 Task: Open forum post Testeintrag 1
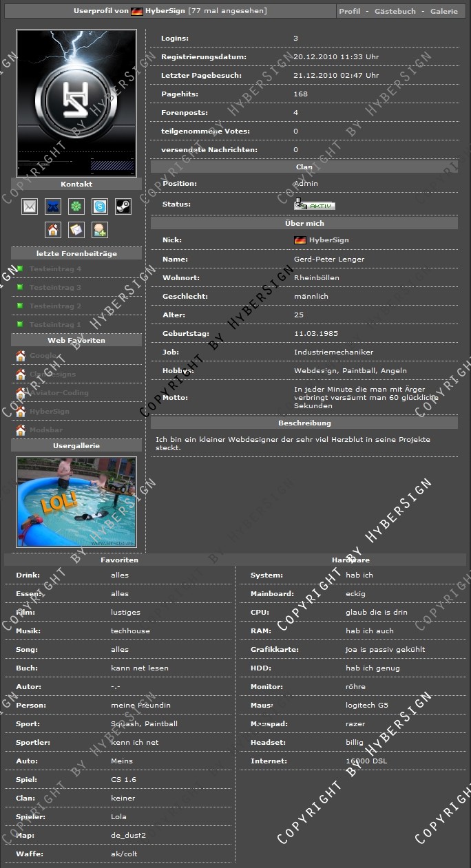(x=55, y=325)
